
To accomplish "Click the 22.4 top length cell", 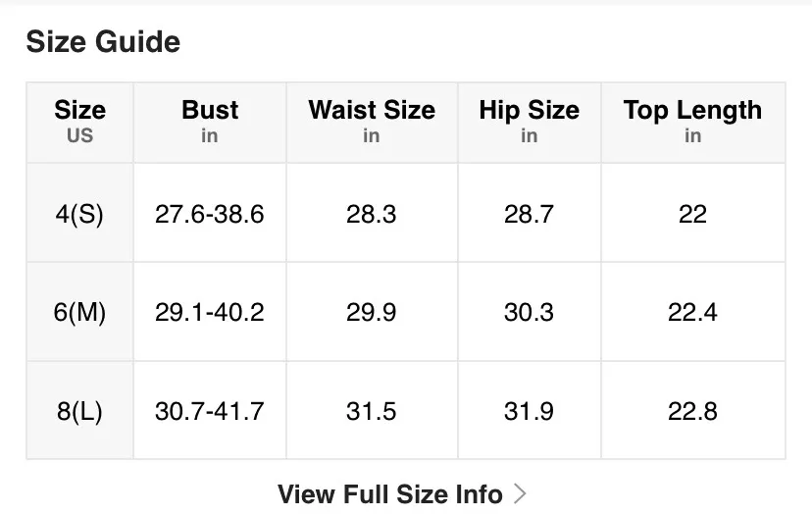I will pos(693,312).
